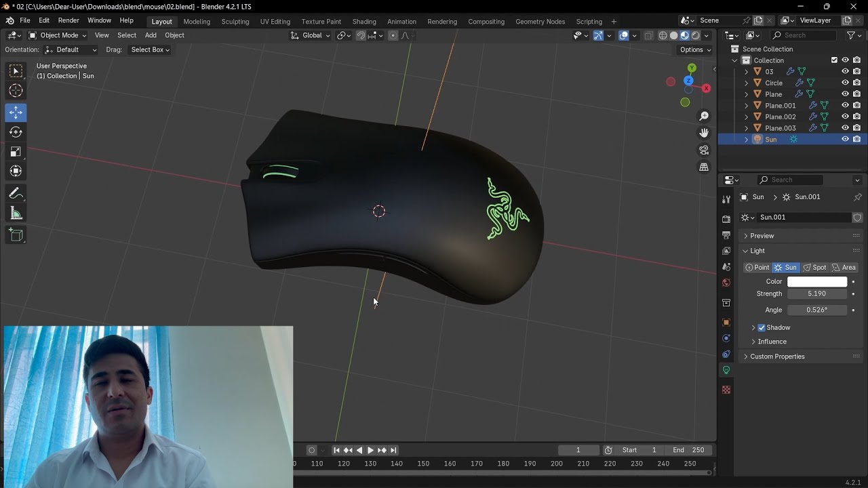Toggle snapping magnet in header
The height and width of the screenshot is (488, 868).
point(361,35)
